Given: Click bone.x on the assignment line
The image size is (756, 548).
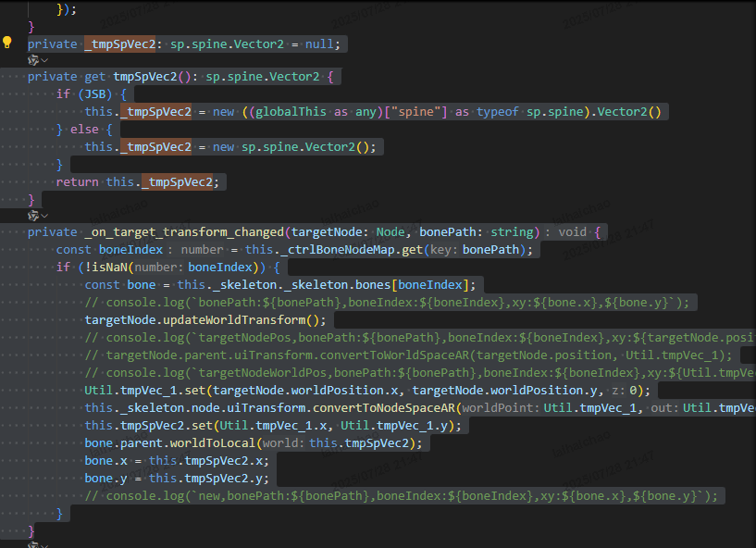Looking at the screenshot, I should pos(106,461).
